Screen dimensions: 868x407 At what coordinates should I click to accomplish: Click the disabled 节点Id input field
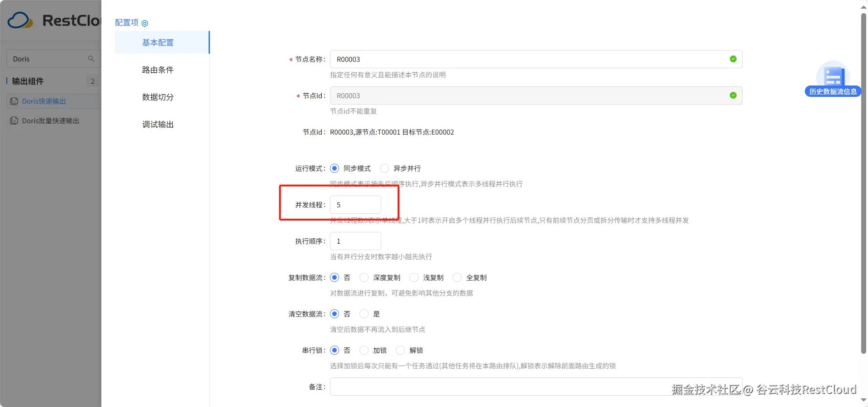[536, 95]
